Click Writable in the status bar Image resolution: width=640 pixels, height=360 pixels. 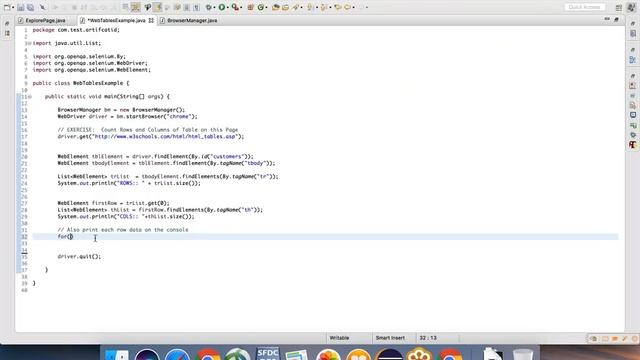pos(339,338)
